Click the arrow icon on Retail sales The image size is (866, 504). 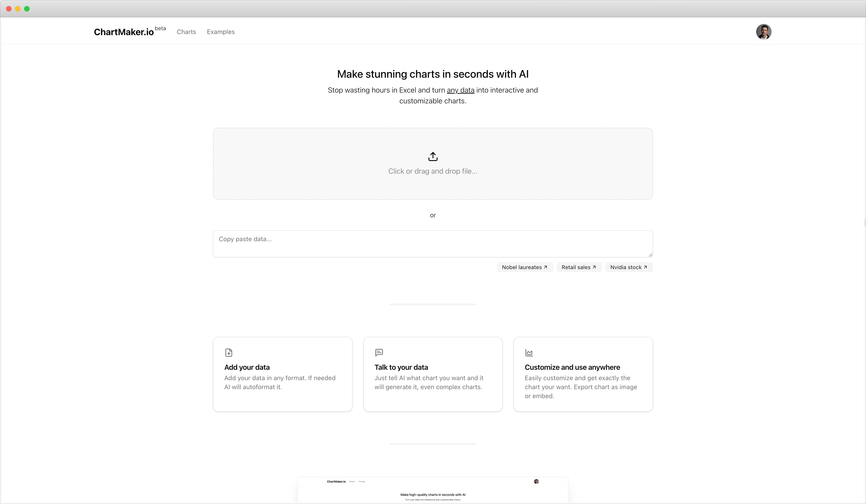coord(594,267)
